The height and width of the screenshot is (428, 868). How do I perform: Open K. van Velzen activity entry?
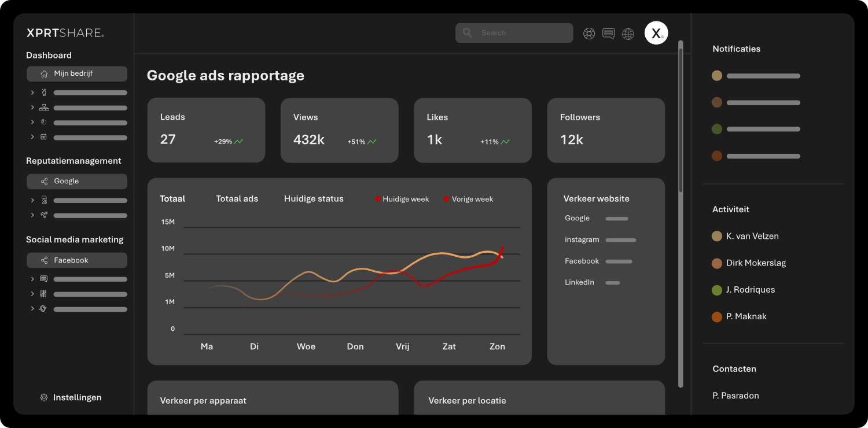pos(752,236)
